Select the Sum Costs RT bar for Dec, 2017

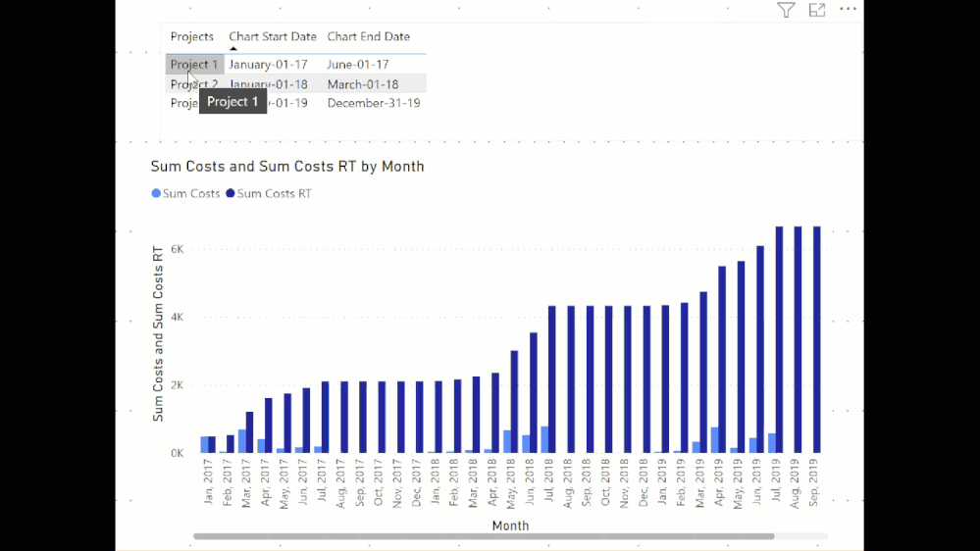point(420,418)
